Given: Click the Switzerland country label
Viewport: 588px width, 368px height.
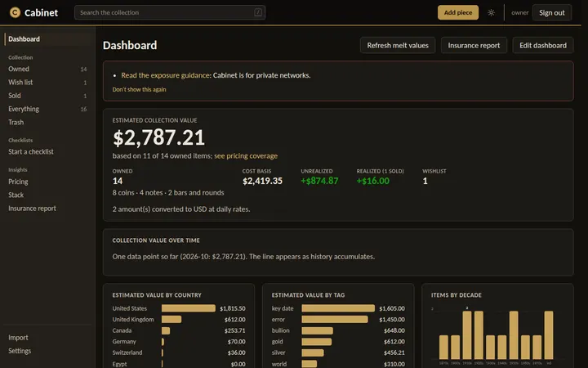Looking at the screenshot, I should coord(127,352).
